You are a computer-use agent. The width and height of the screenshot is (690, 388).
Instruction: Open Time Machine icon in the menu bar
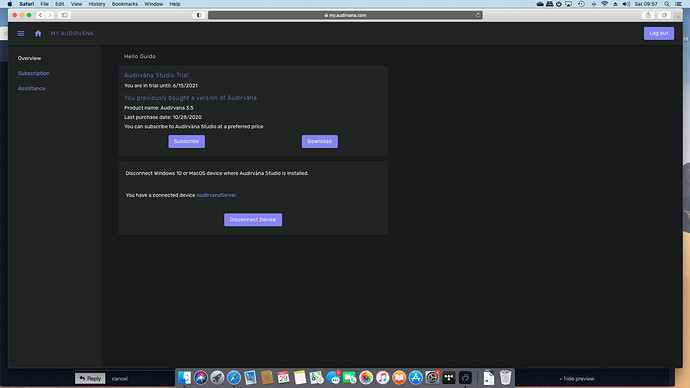[581, 4]
